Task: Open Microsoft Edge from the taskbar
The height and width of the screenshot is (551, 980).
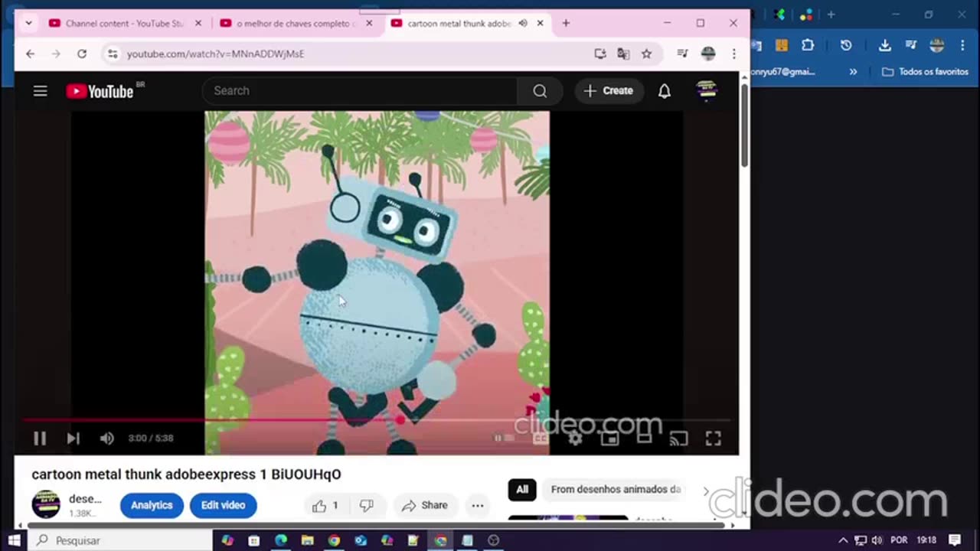Action: click(x=281, y=540)
